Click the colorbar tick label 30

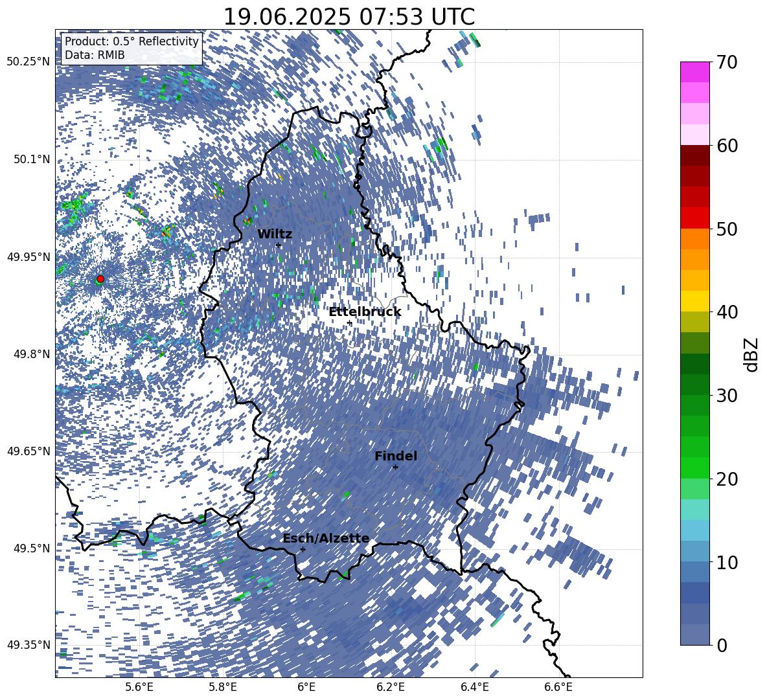pyautogui.click(x=727, y=396)
